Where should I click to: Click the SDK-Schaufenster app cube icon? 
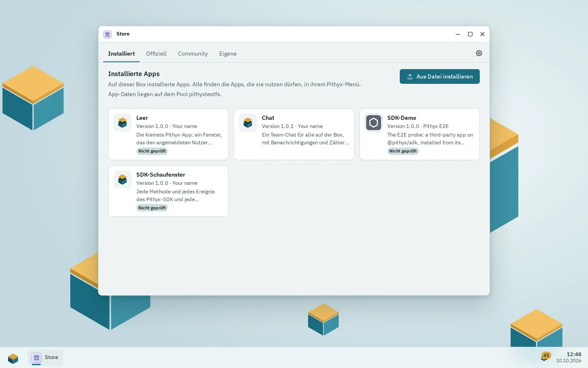pyautogui.click(x=123, y=179)
